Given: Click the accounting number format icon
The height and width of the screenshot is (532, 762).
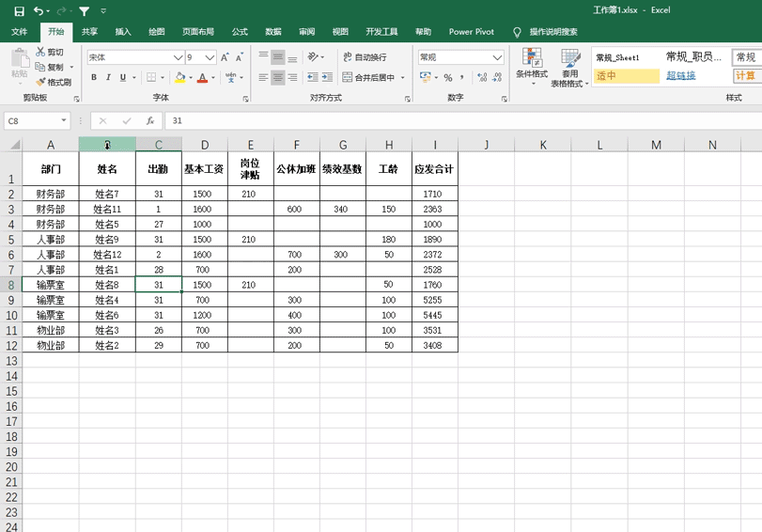Looking at the screenshot, I should pos(426,77).
